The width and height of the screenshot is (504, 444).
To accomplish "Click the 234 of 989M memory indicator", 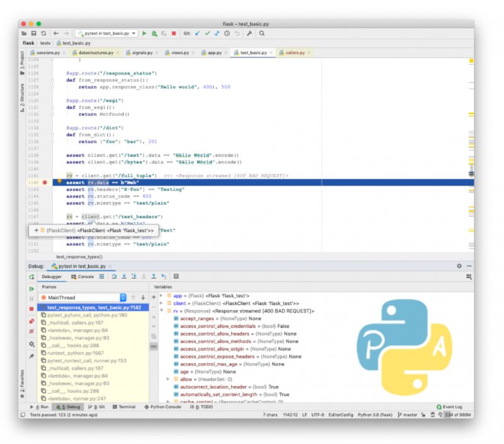I will (x=457, y=414).
